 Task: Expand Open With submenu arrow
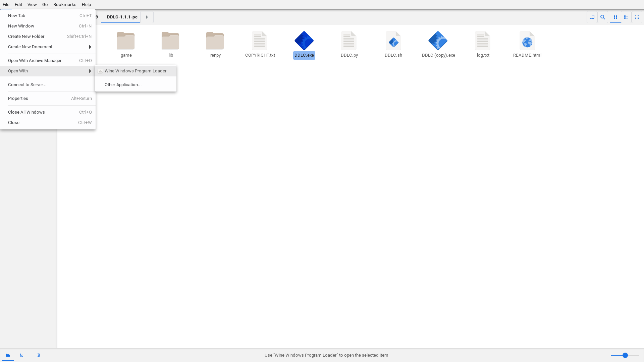click(x=90, y=71)
